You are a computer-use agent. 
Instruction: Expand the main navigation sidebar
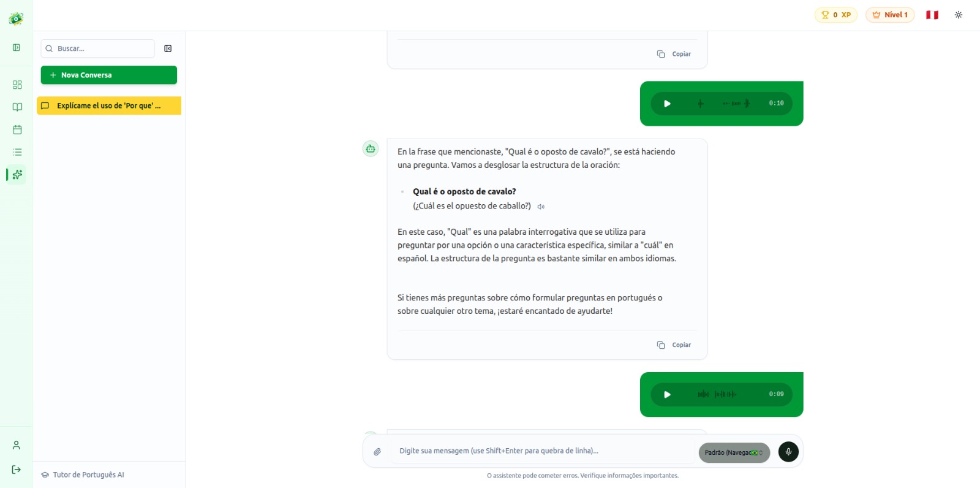coord(17,47)
